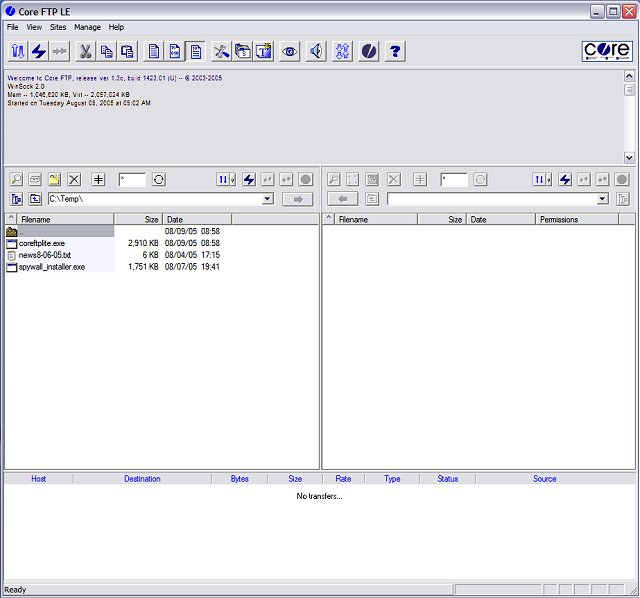Create new folder in local panel
Viewport: 640px width, 598px height.
[x=55, y=179]
